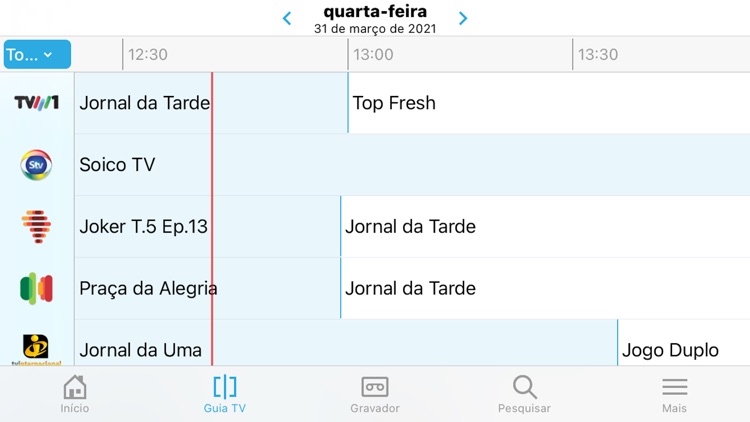Select the Joker T.5 Ep.13 program

(x=144, y=227)
